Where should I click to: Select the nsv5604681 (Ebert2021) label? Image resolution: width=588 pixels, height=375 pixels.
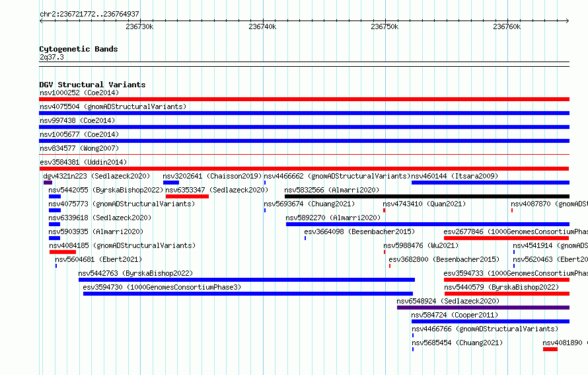(x=98, y=259)
